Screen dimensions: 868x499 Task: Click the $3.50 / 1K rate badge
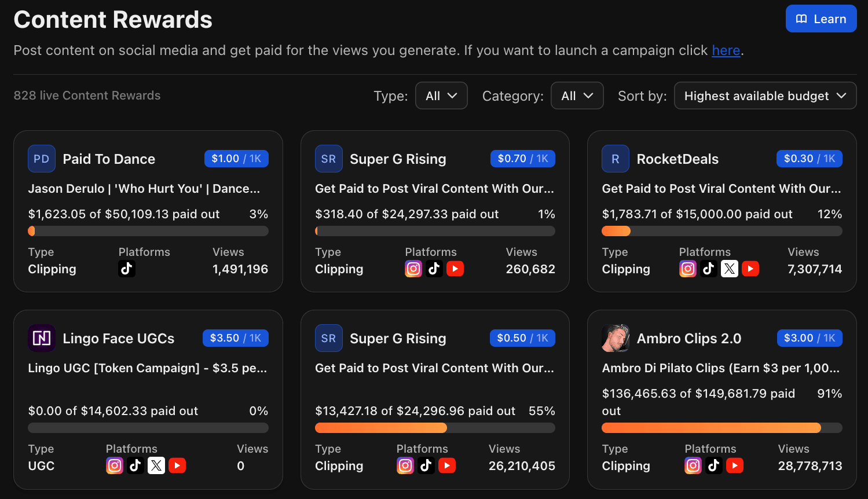click(236, 338)
